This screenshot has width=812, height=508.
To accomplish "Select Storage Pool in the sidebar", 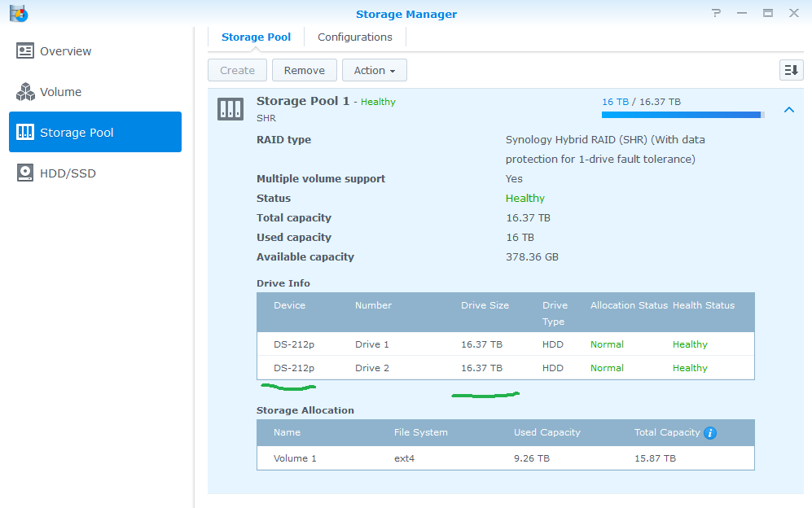I will click(x=95, y=132).
